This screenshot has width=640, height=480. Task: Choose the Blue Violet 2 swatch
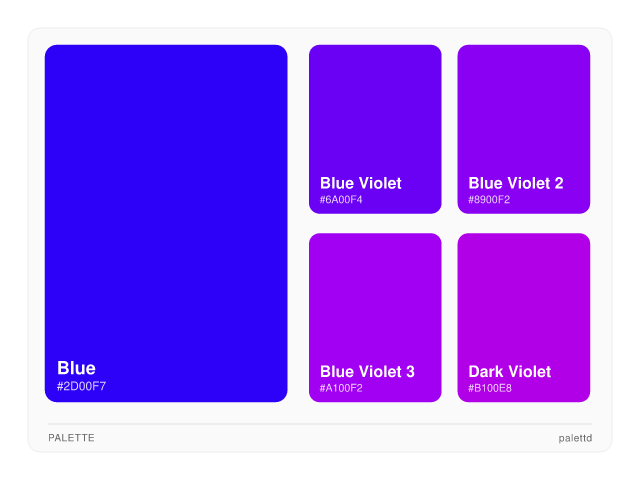(523, 110)
